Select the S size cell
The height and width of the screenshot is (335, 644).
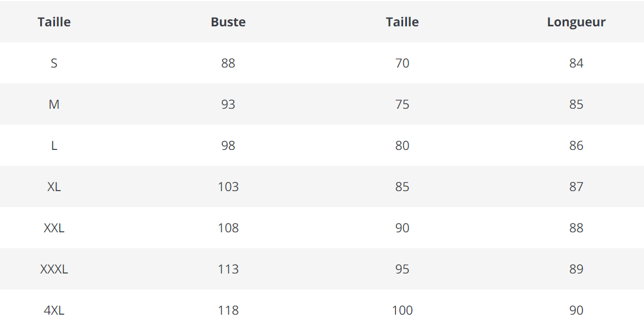(x=54, y=63)
